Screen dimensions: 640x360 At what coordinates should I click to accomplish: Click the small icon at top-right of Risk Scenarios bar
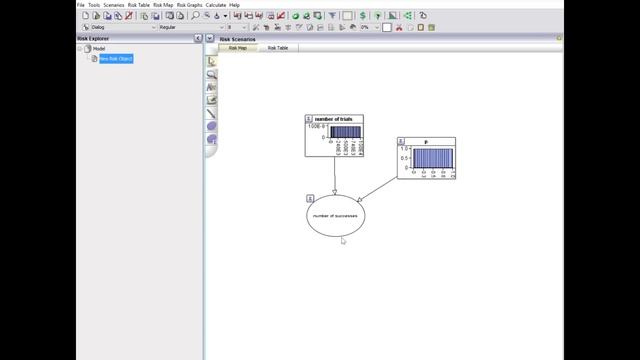(559, 38)
